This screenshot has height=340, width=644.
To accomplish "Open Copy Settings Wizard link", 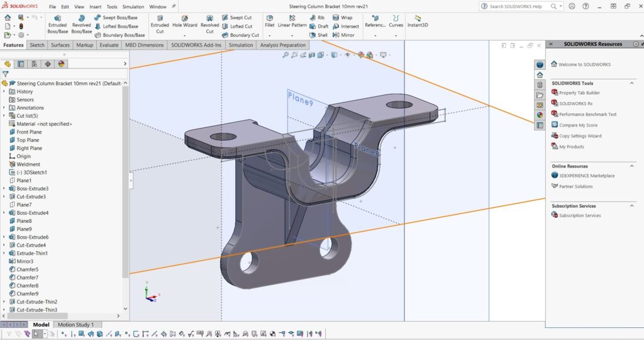I will point(576,135).
